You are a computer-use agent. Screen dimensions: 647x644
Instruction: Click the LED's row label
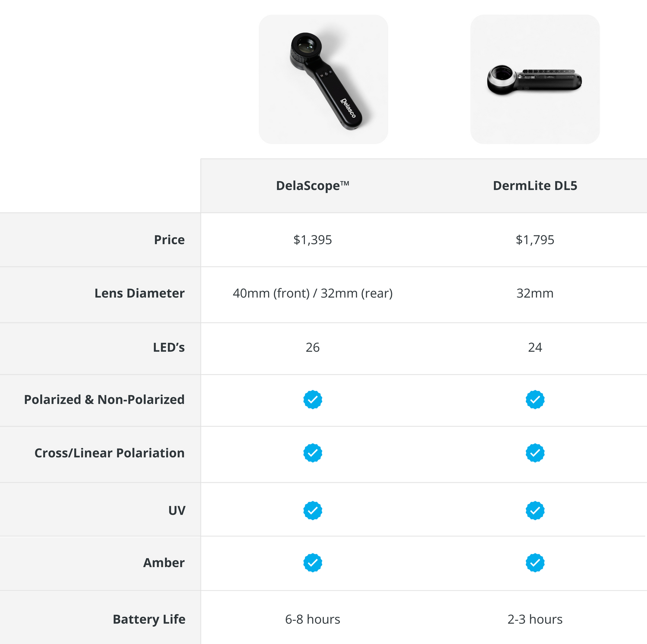(x=169, y=347)
